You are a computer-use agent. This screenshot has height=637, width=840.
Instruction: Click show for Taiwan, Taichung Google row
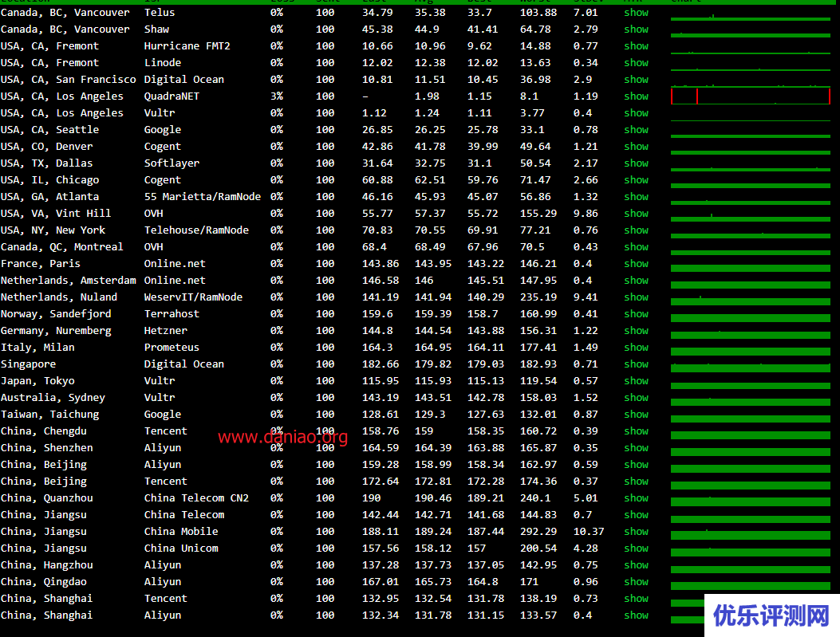pos(636,415)
